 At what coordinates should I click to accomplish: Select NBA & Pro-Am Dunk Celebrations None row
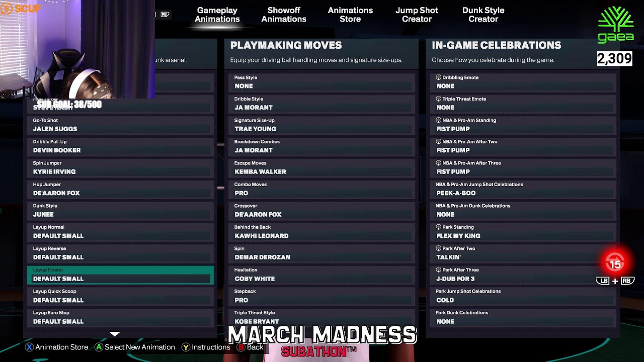(x=523, y=211)
